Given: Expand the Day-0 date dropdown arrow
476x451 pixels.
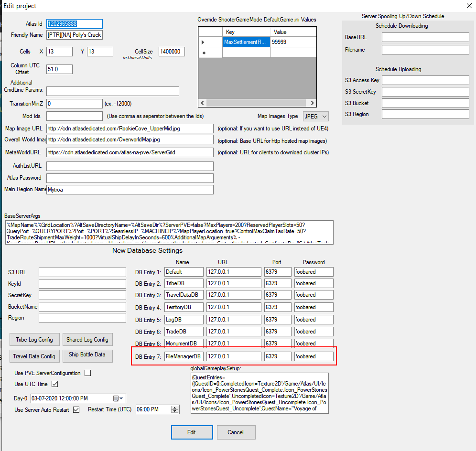Looking at the screenshot, I should 121,398.
